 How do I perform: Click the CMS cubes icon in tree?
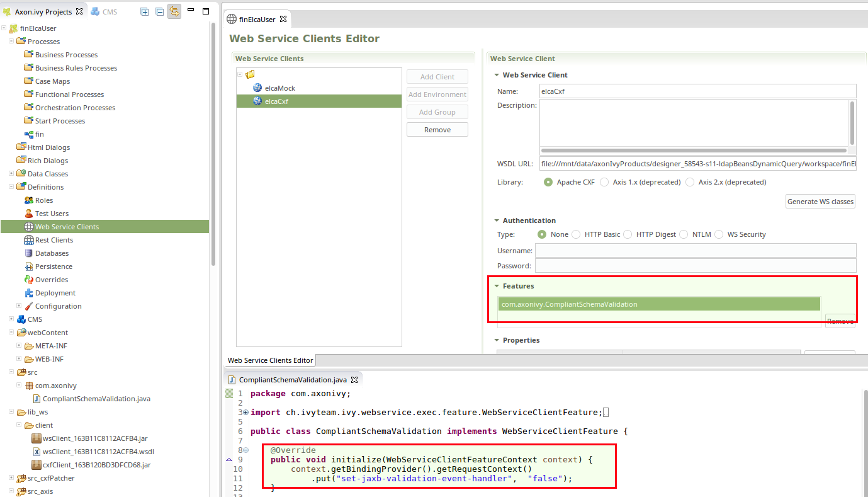pos(21,319)
